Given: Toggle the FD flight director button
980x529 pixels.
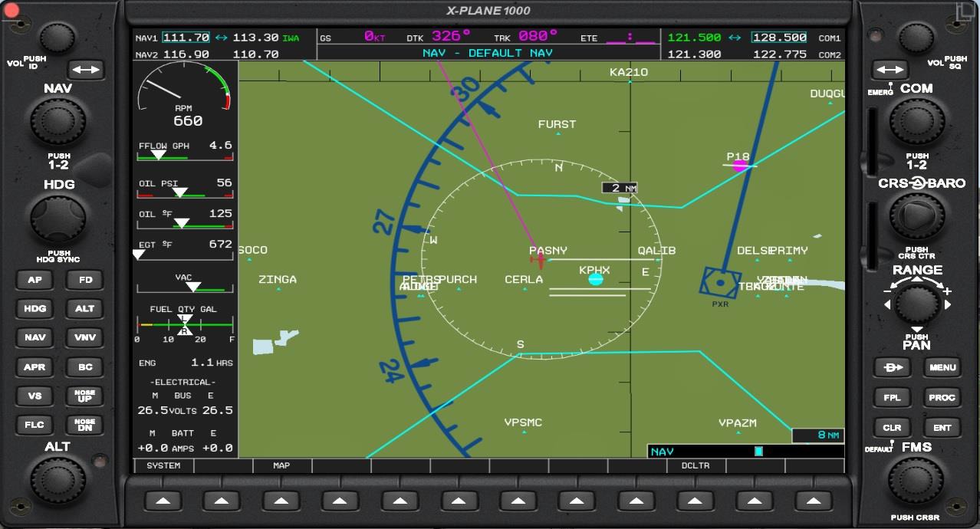Looking at the screenshot, I should click(x=84, y=280).
